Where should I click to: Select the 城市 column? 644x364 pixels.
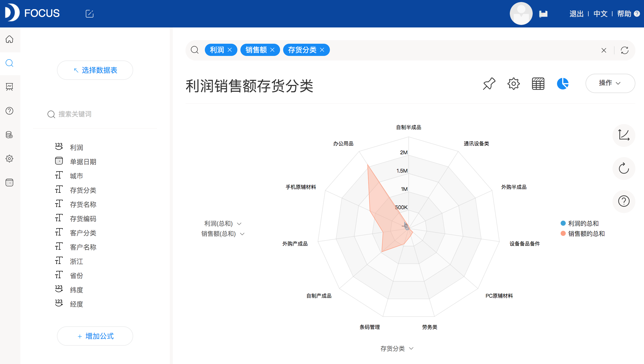click(76, 176)
